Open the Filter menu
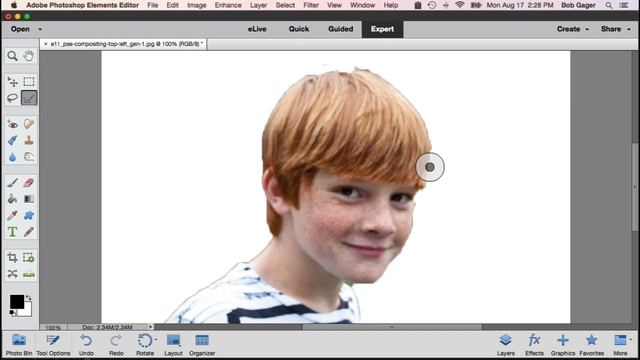Viewport: 640px width, 360px height. pos(311,5)
